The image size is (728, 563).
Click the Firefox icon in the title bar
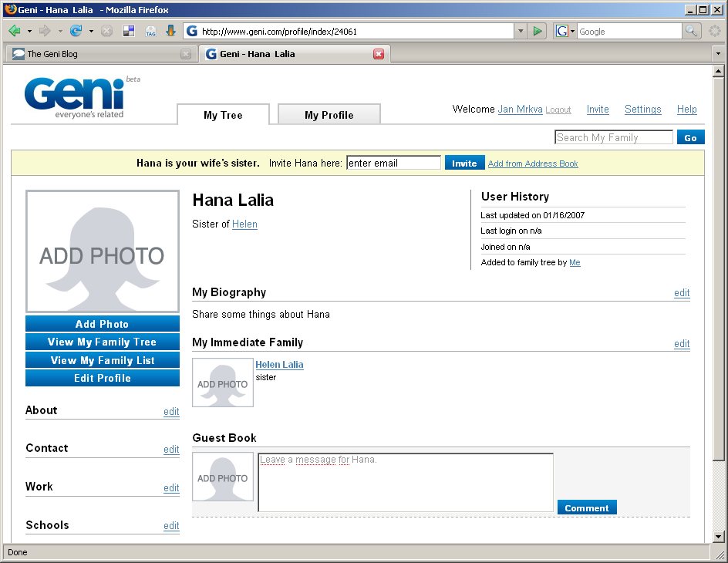tap(10, 9)
